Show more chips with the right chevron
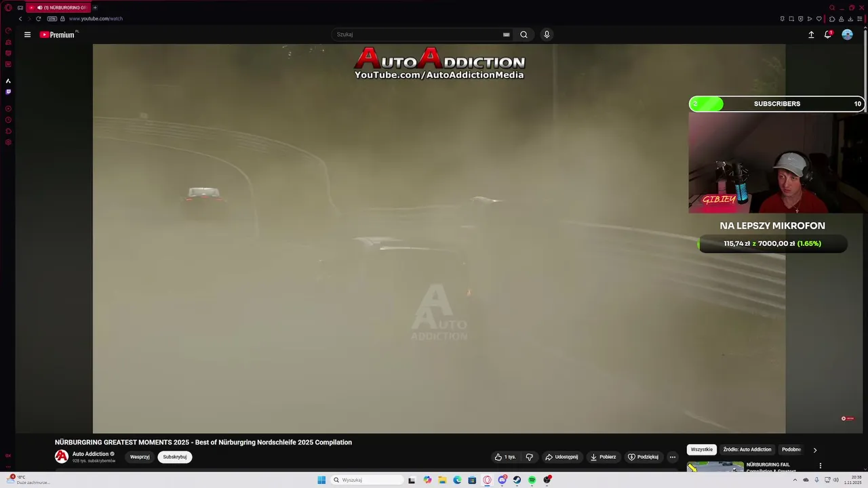This screenshot has width=868, height=488. point(815,449)
